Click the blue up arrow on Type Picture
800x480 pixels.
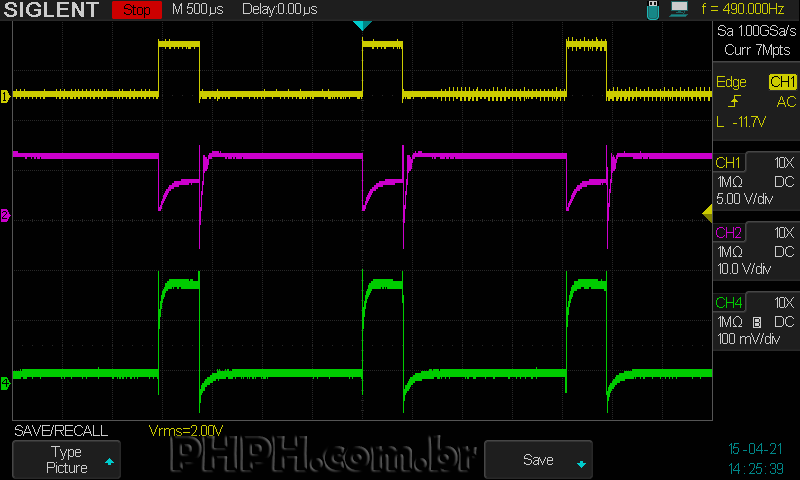point(109,462)
